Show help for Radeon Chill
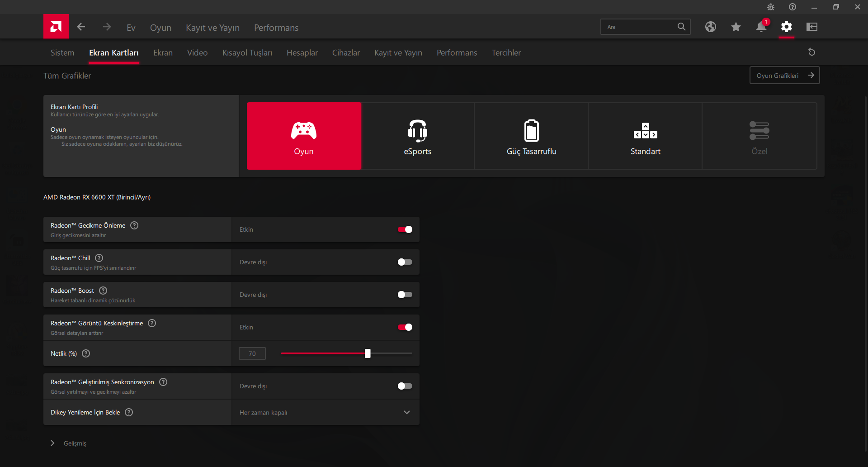The width and height of the screenshot is (868, 467). [99, 258]
